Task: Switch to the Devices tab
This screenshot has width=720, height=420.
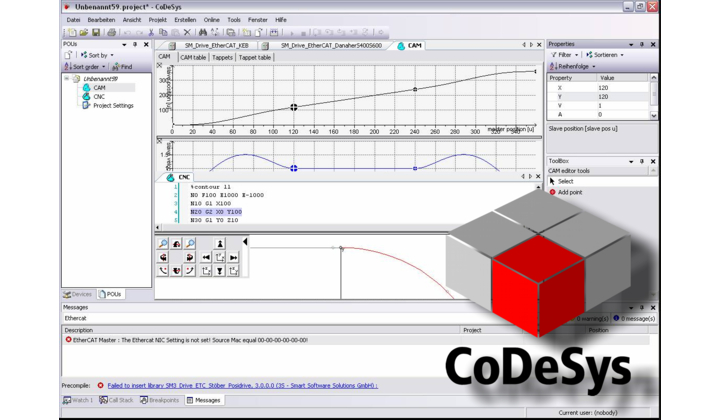Action: point(78,294)
